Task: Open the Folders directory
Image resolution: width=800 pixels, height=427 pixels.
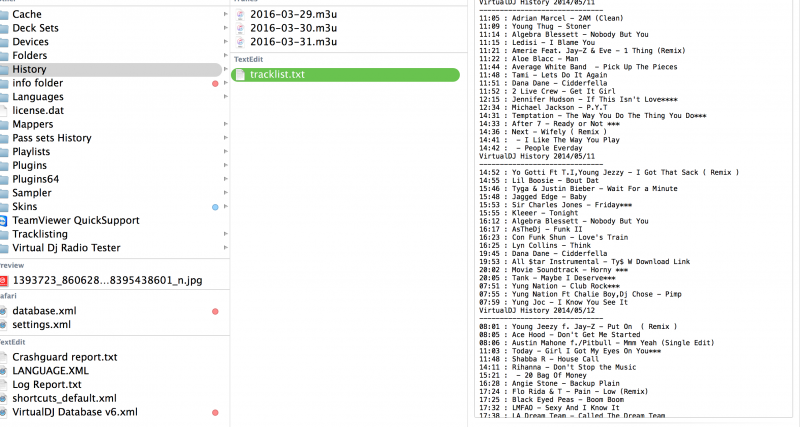Action: coord(30,56)
